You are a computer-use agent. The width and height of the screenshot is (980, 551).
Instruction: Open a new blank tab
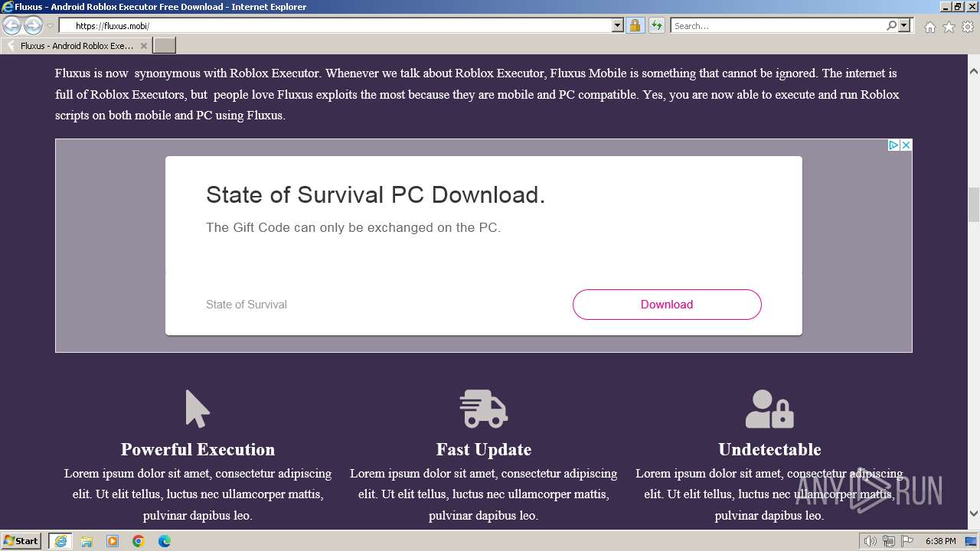(x=165, y=46)
